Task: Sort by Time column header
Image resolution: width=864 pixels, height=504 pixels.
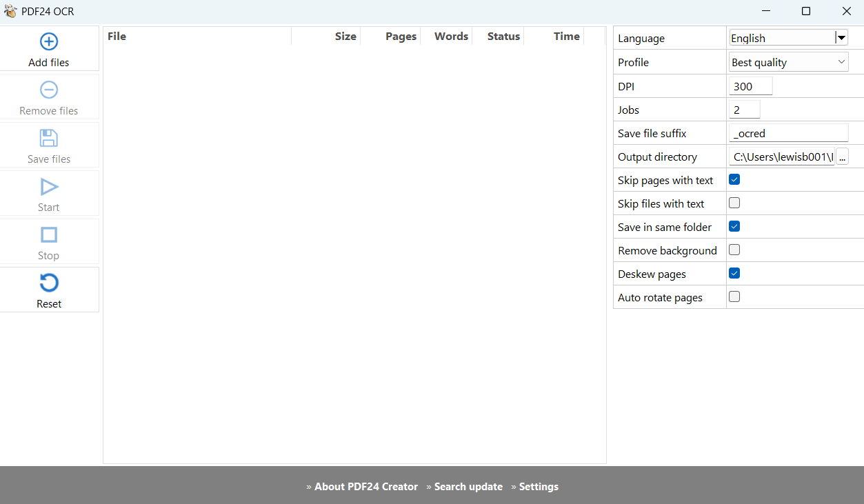Action: coord(554,37)
